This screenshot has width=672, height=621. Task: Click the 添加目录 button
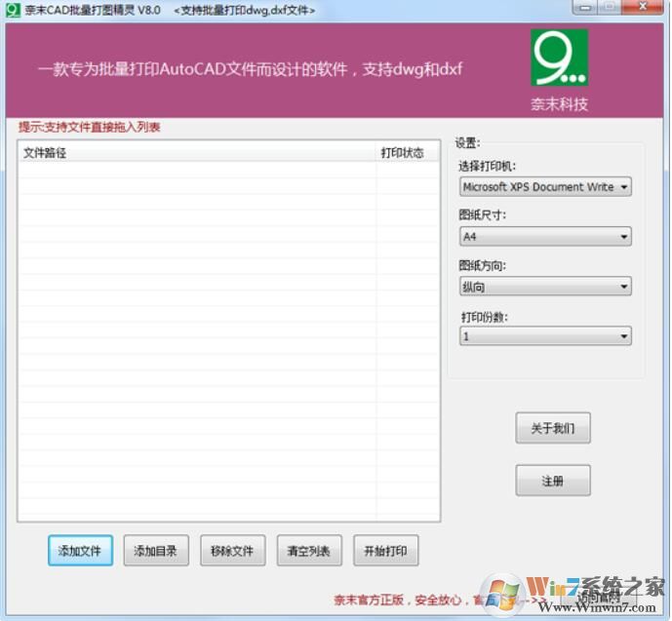coord(156,551)
